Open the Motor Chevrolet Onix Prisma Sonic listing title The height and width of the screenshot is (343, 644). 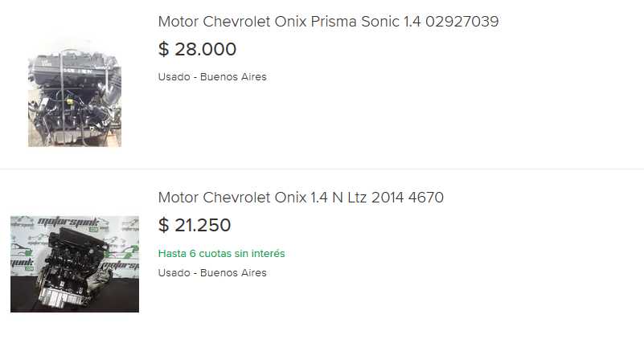328,22
